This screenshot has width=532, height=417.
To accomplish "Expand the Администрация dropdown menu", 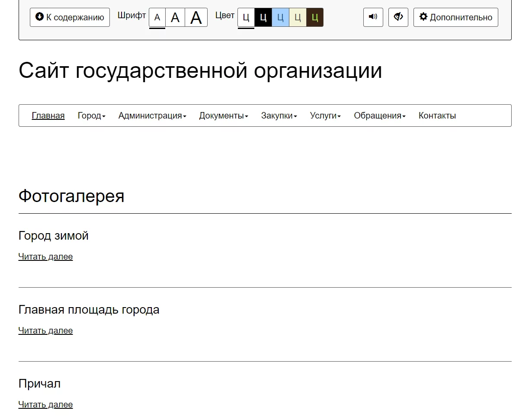I will [152, 115].
